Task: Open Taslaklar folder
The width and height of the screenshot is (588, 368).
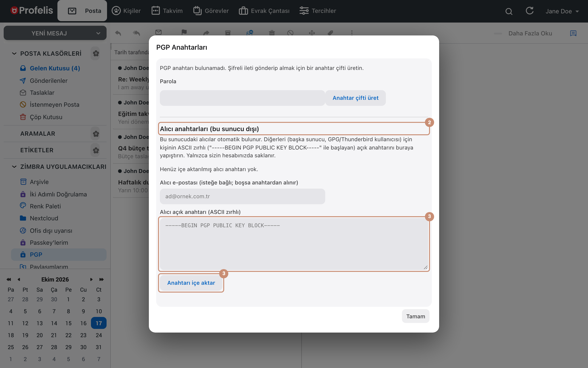Action: pyautogui.click(x=42, y=93)
